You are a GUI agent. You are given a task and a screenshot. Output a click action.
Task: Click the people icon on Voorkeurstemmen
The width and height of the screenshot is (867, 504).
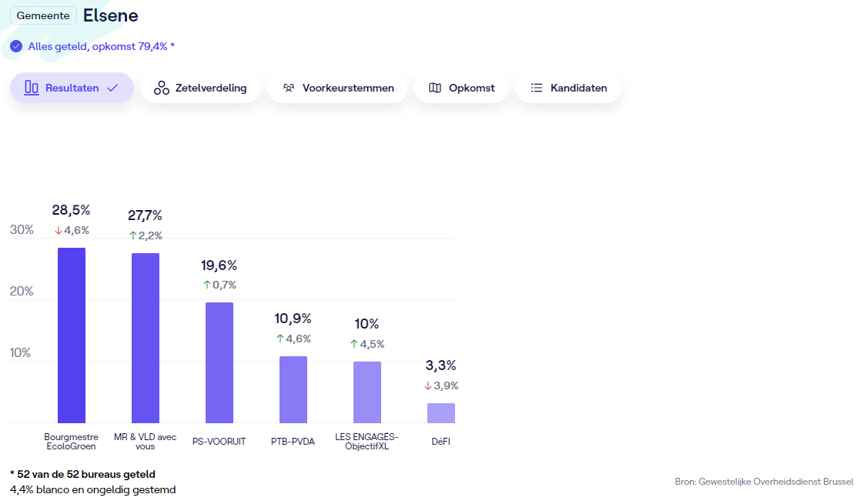(x=289, y=88)
